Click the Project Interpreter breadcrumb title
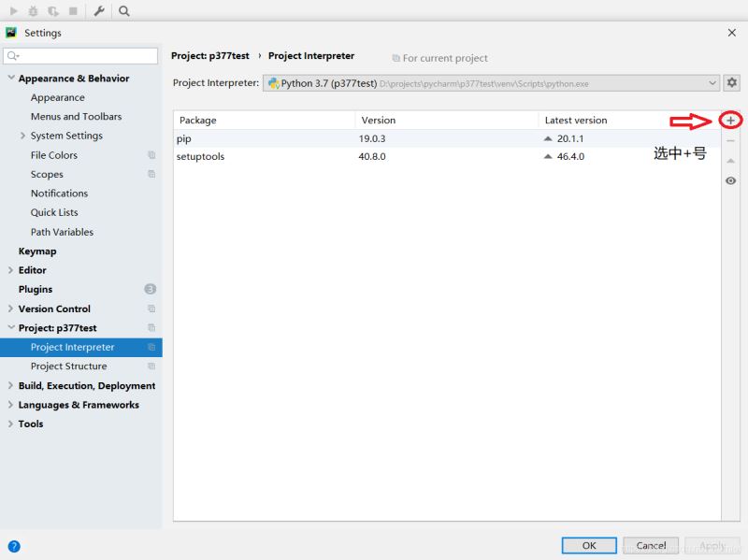 (x=311, y=56)
